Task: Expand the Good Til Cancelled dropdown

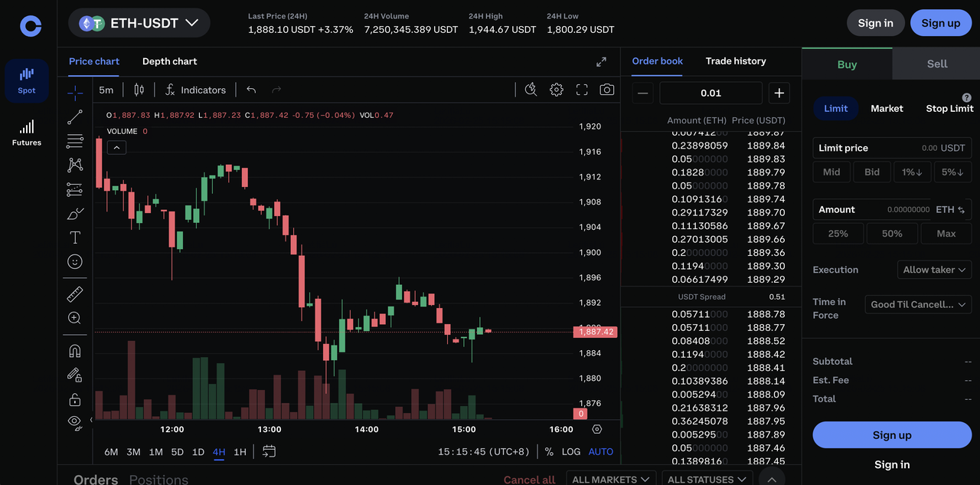Action: [918, 304]
